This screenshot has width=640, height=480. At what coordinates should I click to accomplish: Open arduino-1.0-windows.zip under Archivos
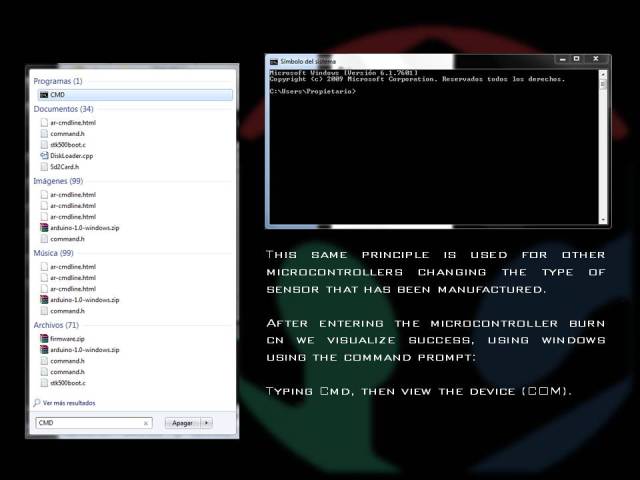click(x=80, y=350)
